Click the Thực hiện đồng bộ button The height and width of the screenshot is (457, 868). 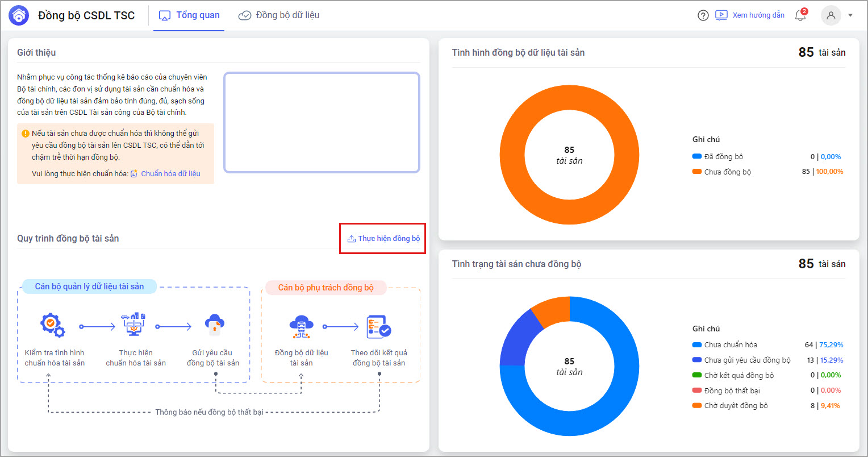[383, 239]
